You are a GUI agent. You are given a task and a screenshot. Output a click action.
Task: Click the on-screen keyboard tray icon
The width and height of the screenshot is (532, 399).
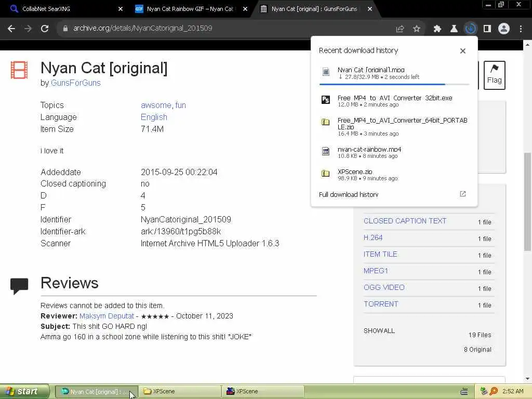[x=464, y=392]
